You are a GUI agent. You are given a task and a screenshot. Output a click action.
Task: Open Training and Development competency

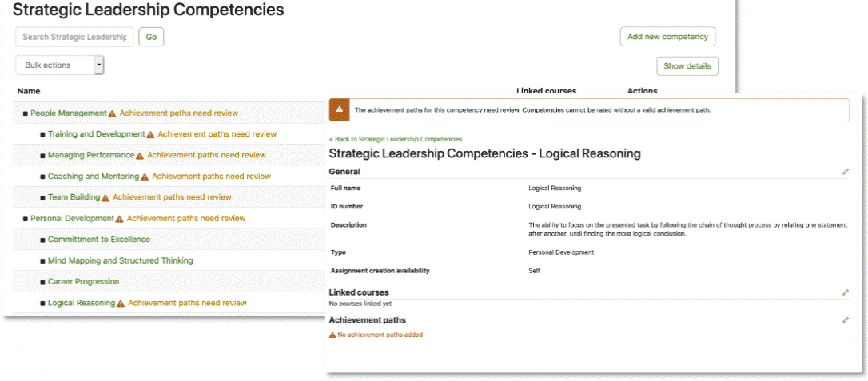(97, 134)
